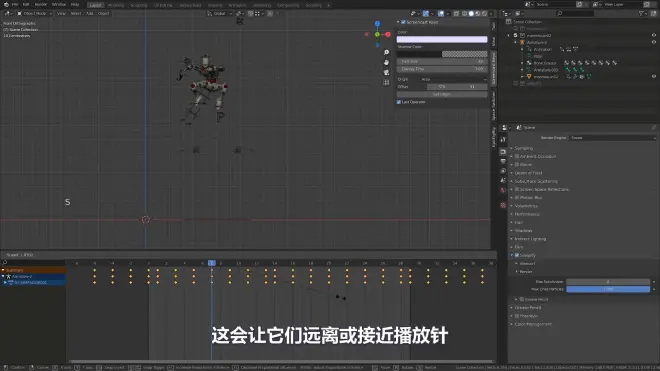Click the pan view hand icon

click(386, 62)
